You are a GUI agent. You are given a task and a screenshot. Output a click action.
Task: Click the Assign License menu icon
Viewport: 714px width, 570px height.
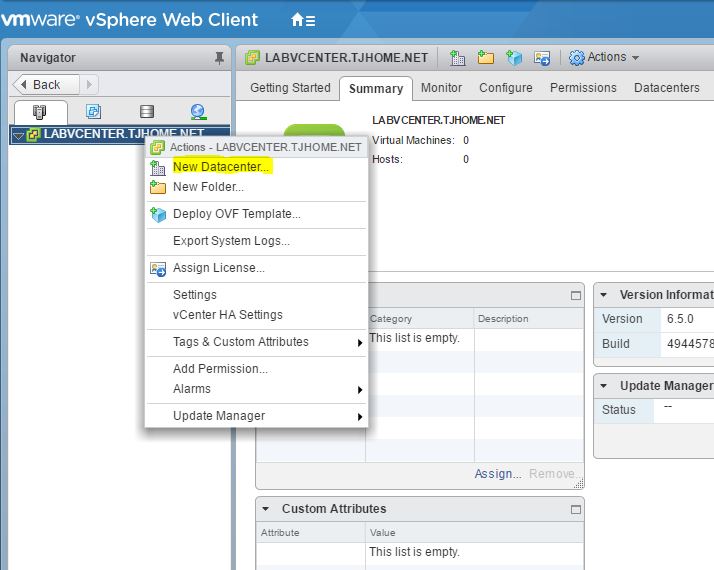coord(158,269)
